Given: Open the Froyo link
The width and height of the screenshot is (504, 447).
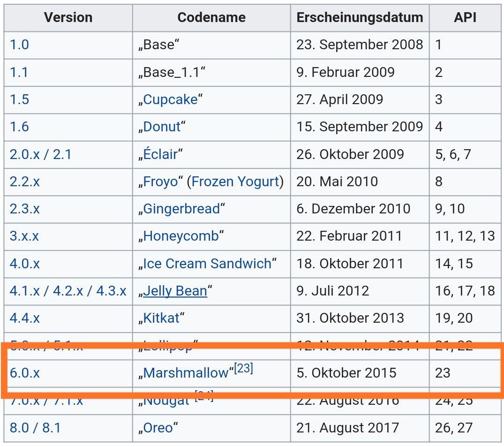Looking at the screenshot, I should tap(160, 182).
